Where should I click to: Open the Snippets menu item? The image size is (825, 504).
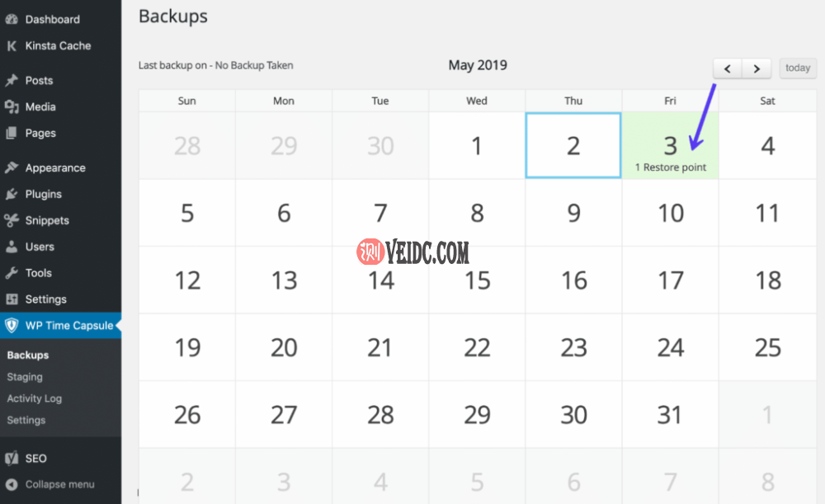coord(47,220)
